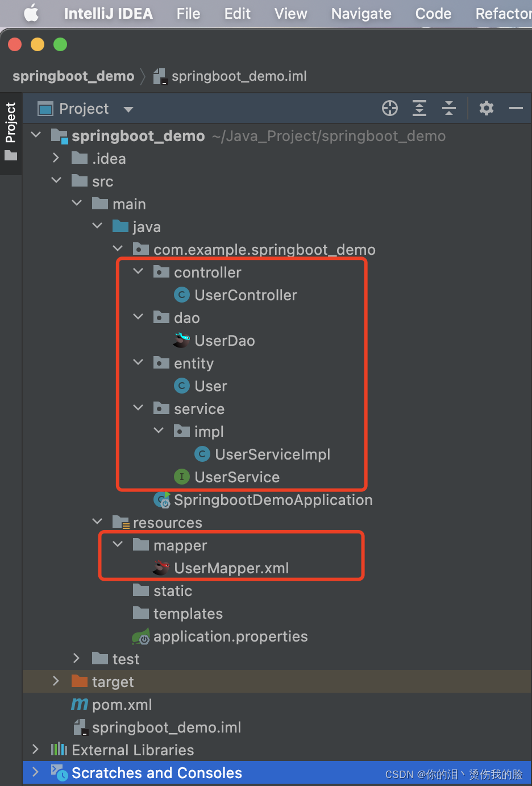532x786 pixels.
Task: Click the UserService interface icon
Action: pos(181,477)
